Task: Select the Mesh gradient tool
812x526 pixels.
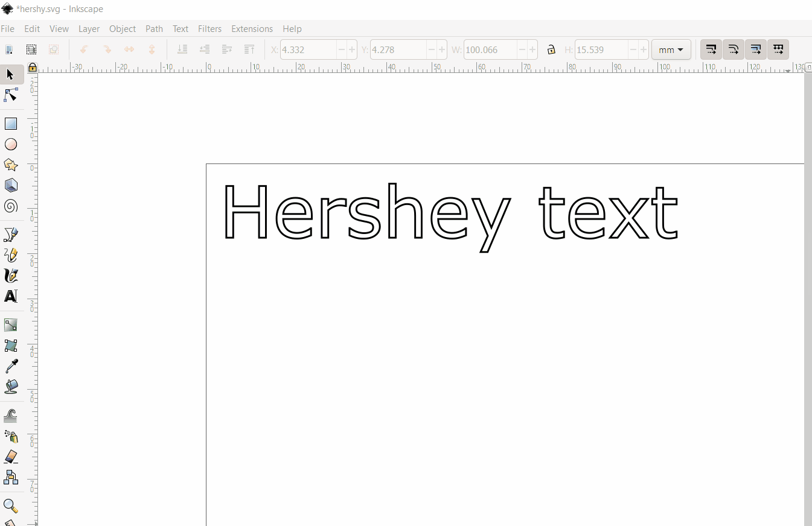Action: pos(11,346)
